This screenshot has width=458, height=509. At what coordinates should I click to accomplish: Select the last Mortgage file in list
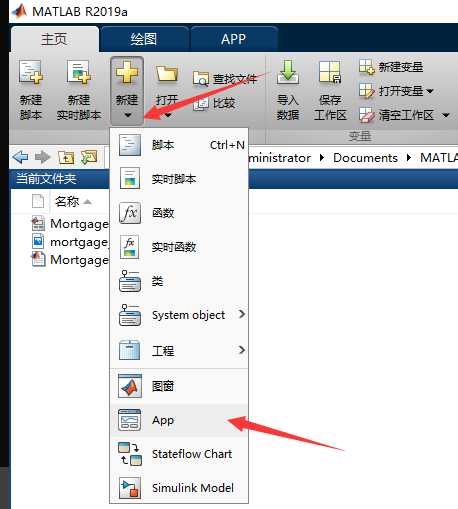point(70,260)
